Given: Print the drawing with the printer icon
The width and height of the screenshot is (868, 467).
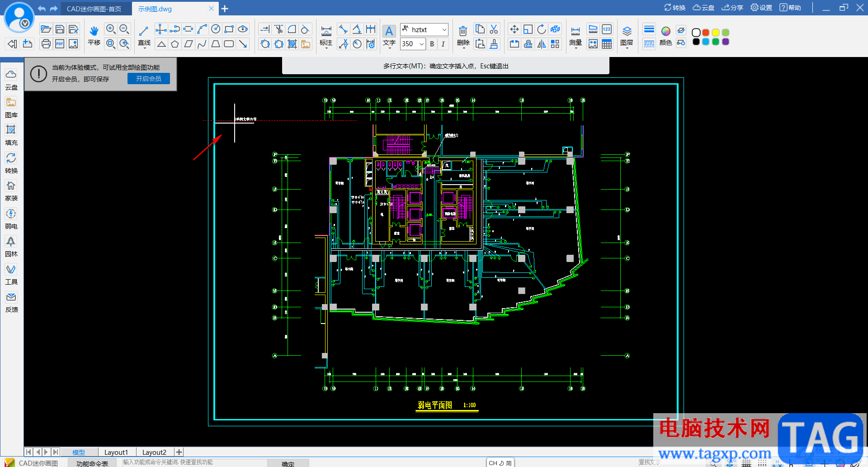Looking at the screenshot, I should [x=46, y=44].
